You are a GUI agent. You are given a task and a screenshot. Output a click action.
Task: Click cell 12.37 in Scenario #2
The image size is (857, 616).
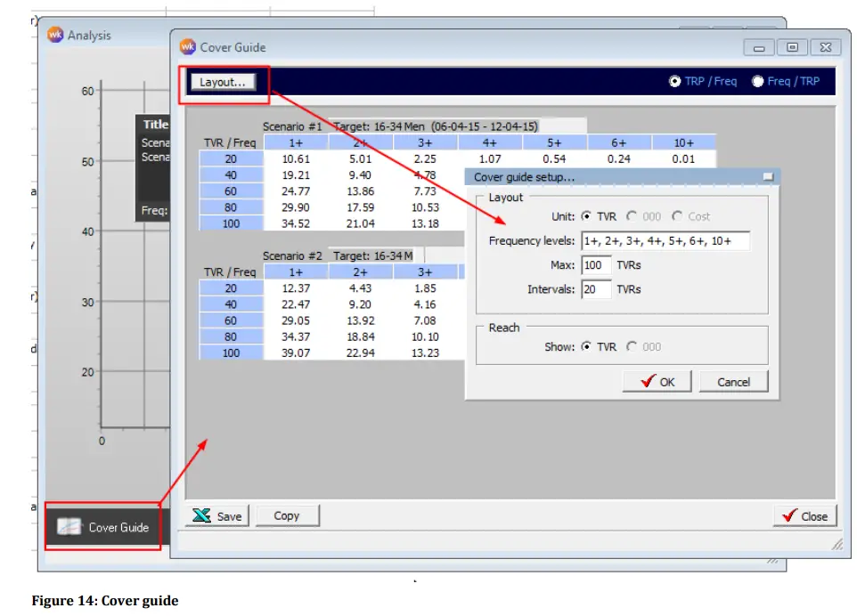point(296,288)
